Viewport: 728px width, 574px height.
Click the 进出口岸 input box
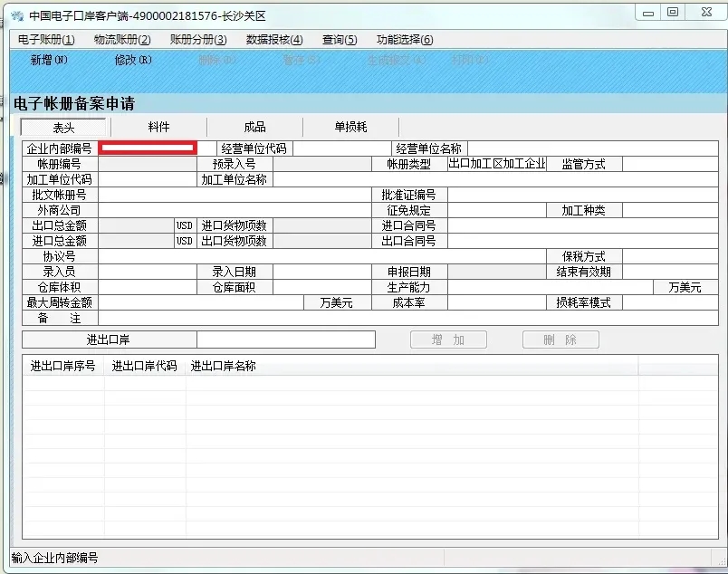(x=285, y=340)
